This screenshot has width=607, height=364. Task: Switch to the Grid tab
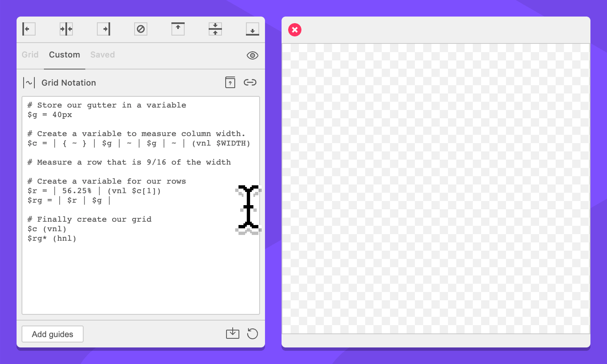click(30, 55)
